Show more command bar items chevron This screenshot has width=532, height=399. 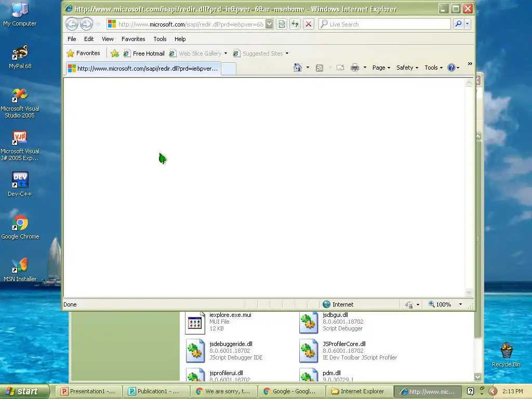(470, 64)
